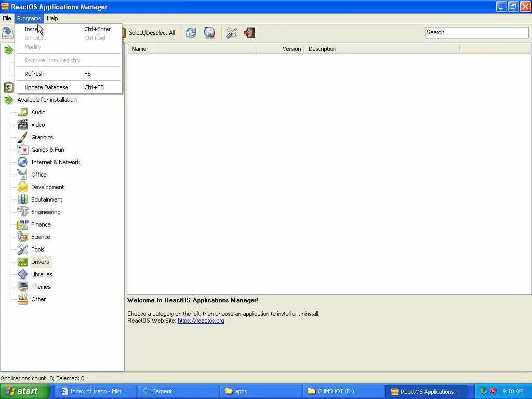
Task: Select the Audio category label
Action: (38, 112)
